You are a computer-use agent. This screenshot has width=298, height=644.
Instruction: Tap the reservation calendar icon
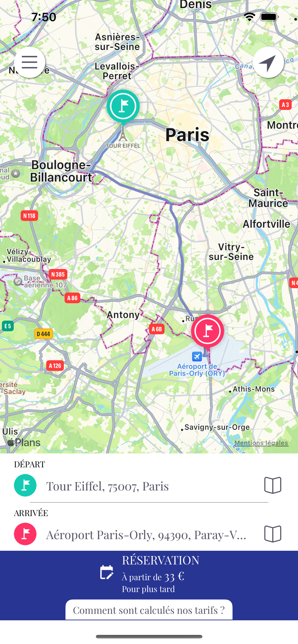click(107, 572)
